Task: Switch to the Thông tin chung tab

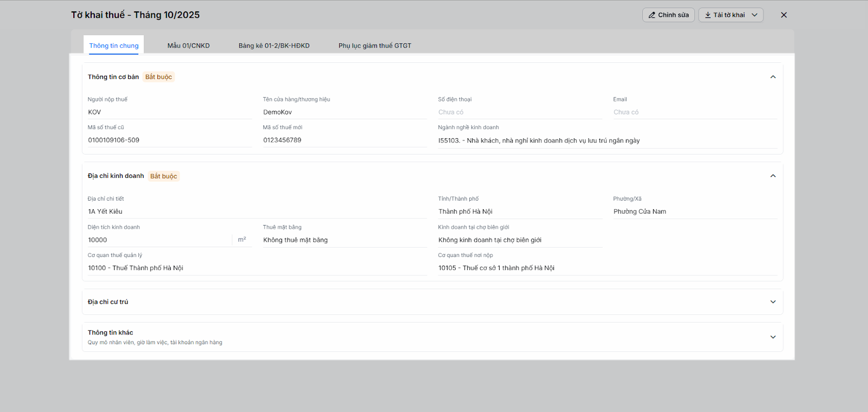Action: [114, 46]
